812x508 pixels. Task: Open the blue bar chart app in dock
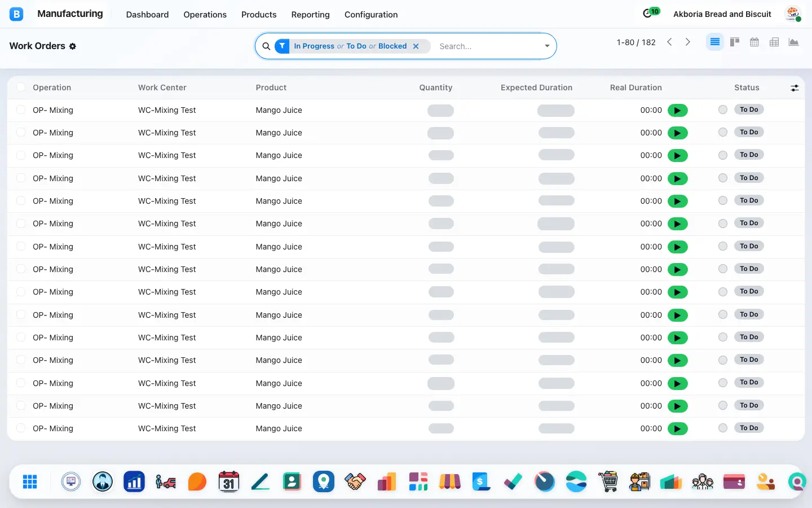point(134,481)
